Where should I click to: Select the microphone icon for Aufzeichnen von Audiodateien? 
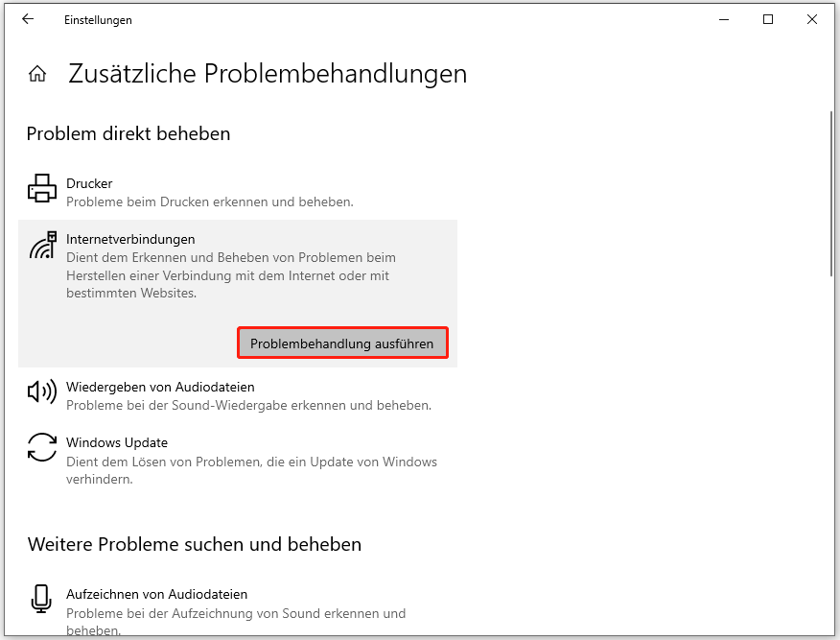[42, 598]
